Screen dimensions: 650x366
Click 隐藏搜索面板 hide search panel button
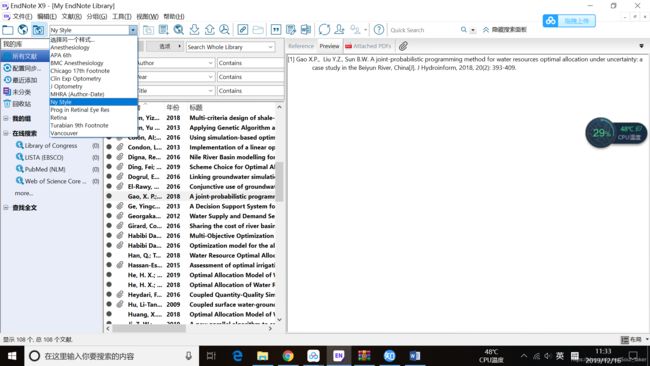click(505, 30)
